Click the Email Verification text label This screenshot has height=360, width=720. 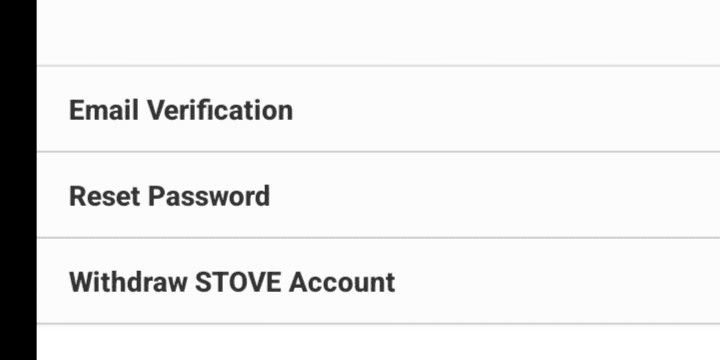(x=181, y=110)
